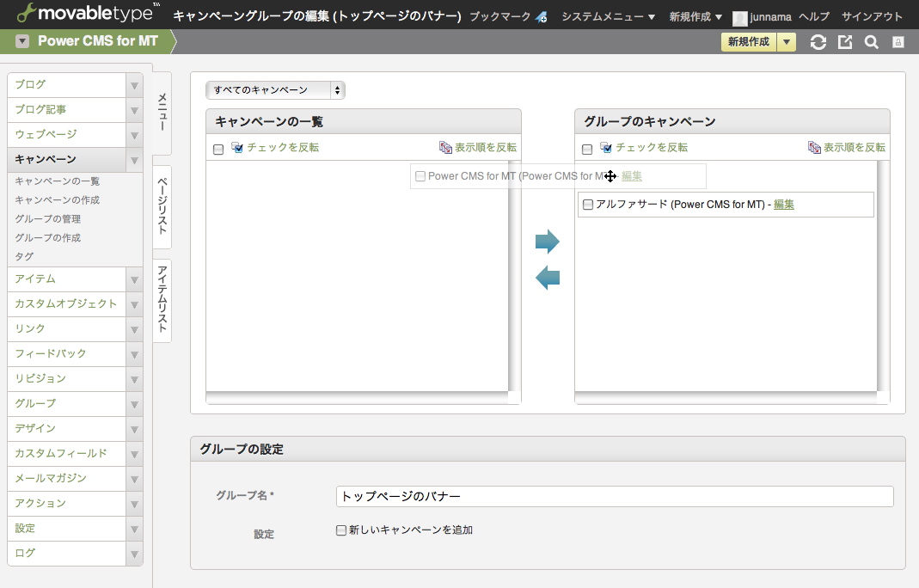Click the left arrow to remove campaigns
Viewport: 919px width, 588px height.
click(548, 278)
